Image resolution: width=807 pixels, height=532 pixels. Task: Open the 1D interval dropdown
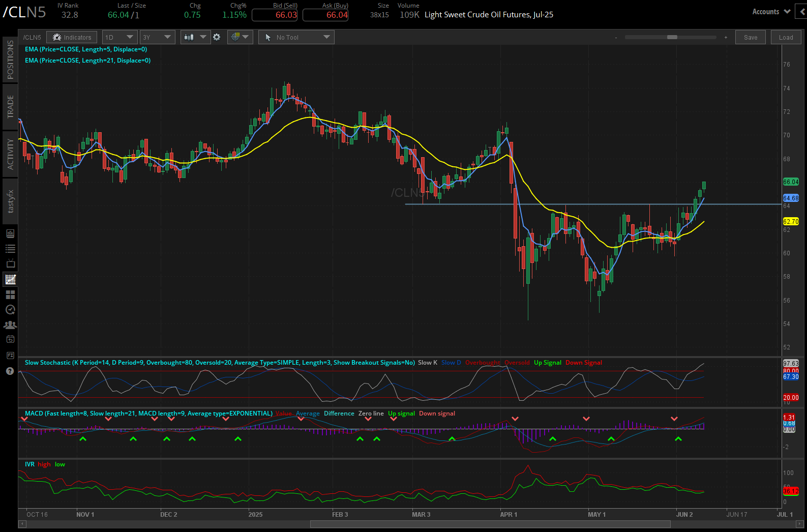click(119, 37)
